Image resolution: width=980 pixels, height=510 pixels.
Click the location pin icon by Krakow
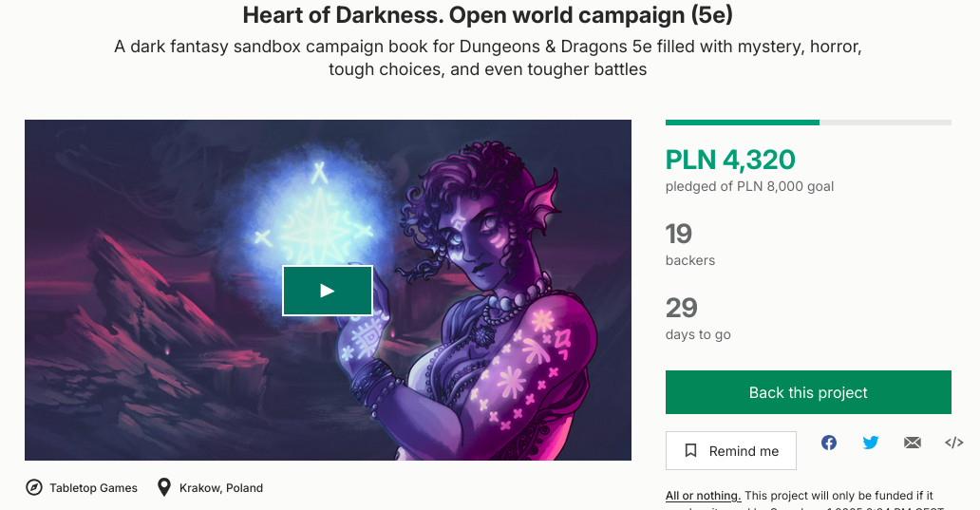(163, 487)
